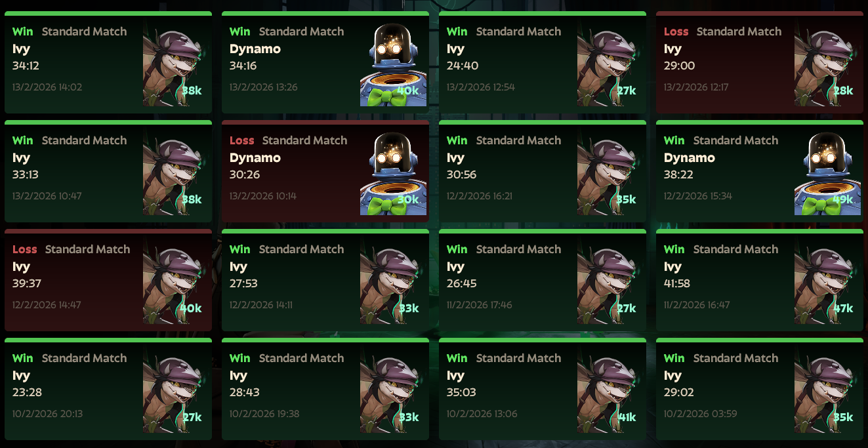Open the Ivy win lasting 23:28
The height and width of the screenshot is (448, 868).
pyautogui.click(x=108, y=389)
